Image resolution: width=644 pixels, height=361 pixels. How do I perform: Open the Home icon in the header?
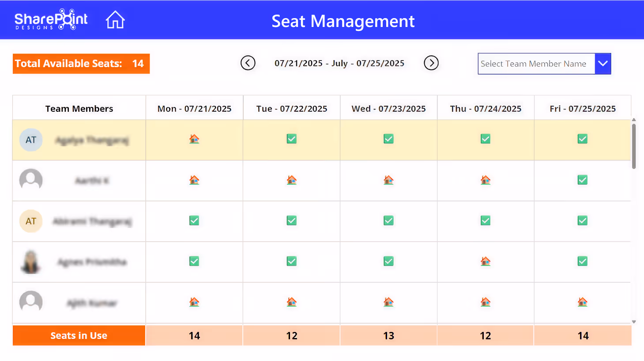click(x=115, y=19)
